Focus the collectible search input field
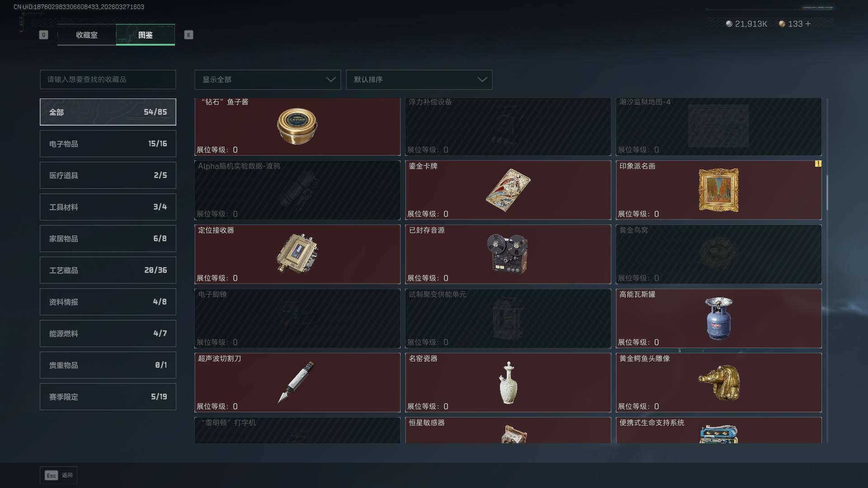The height and width of the screenshot is (488, 868). (108, 80)
